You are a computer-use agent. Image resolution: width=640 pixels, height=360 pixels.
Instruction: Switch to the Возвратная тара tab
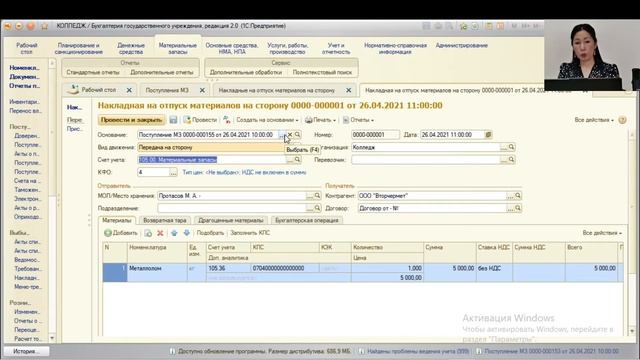pos(164,220)
